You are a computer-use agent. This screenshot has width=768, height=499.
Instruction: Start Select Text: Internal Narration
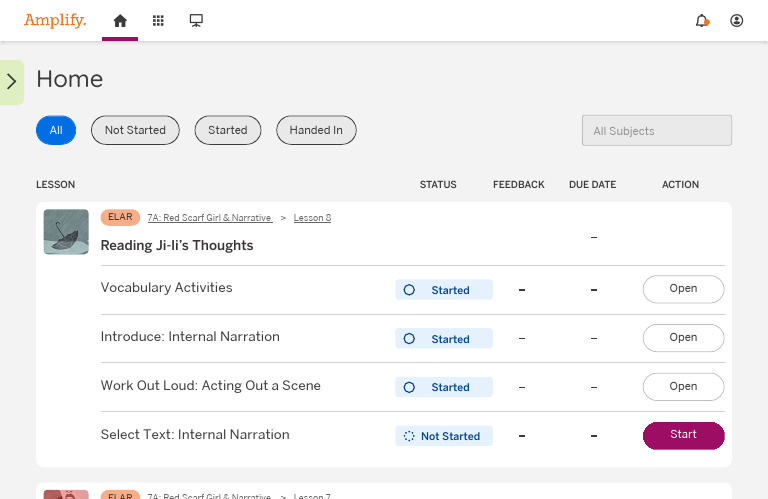[x=683, y=435]
